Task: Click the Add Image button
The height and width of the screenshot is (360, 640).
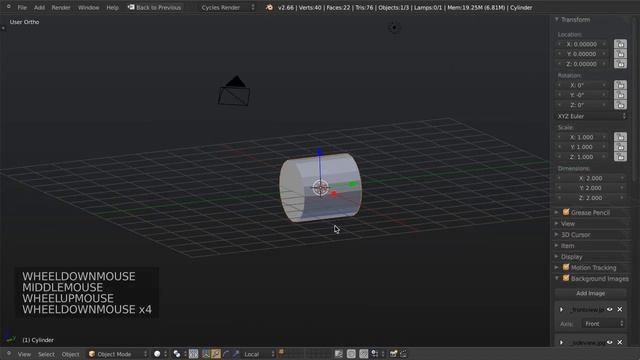Action: [x=590, y=293]
